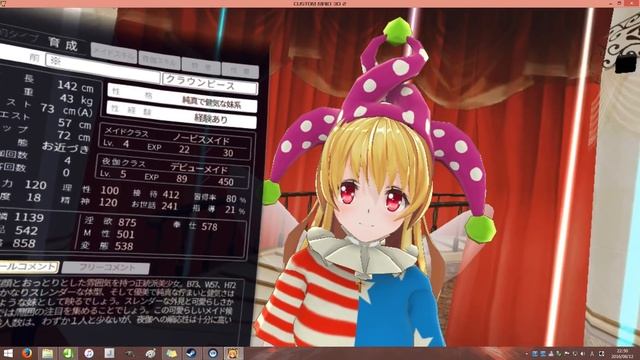Switch to the プロフィールコメント tab
The image size is (640, 360).
[29, 267]
